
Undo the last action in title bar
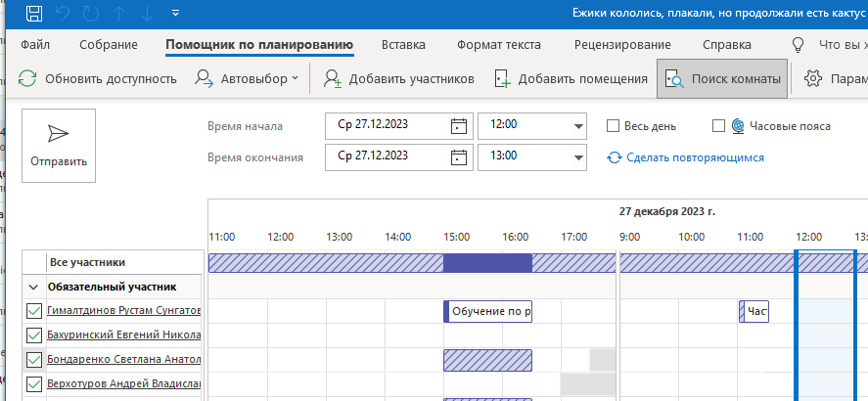click(63, 14)
